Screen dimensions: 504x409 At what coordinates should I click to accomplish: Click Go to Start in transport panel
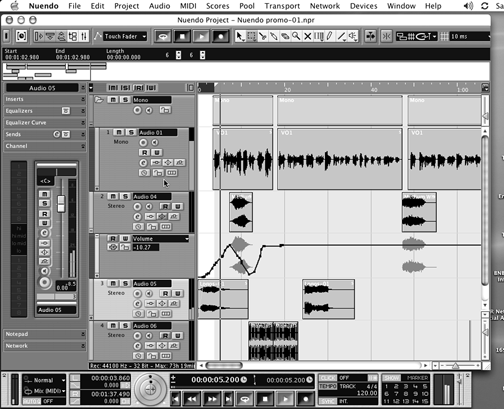(176, 399)
